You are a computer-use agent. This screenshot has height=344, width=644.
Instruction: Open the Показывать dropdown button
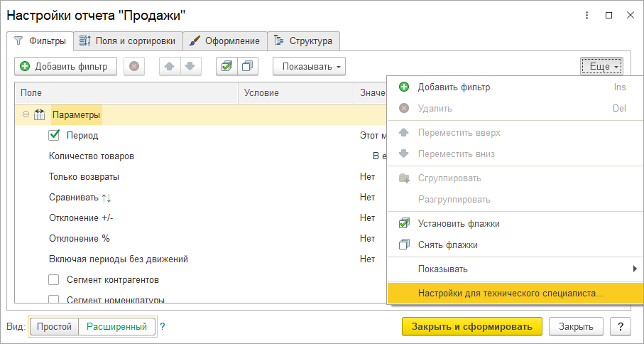[308, 67]
